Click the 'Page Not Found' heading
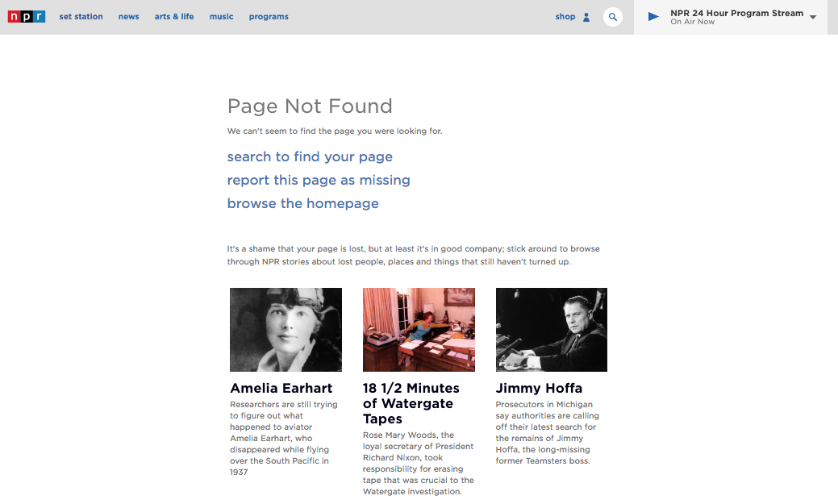The image size is (838, 504). pos(310,106)
